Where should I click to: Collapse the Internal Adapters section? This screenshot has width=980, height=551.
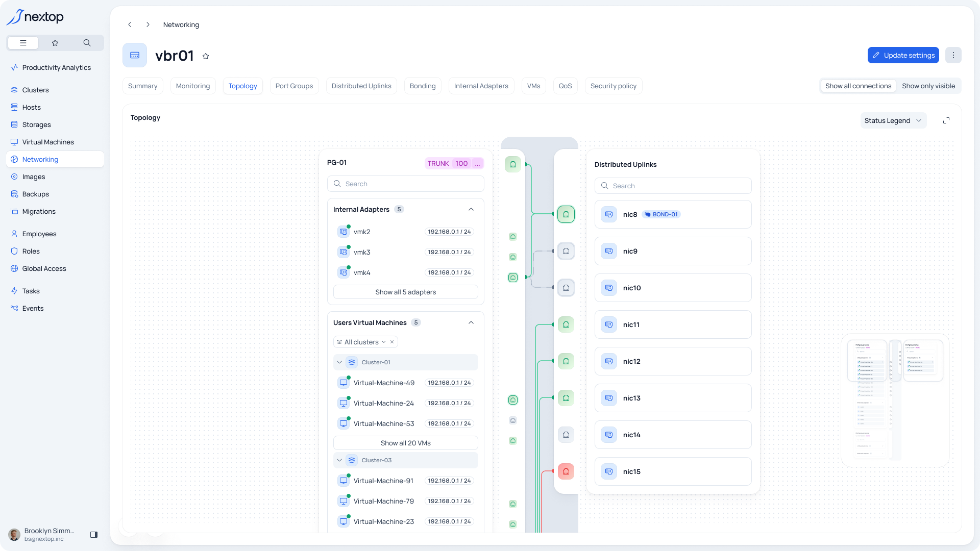(471, 209)
